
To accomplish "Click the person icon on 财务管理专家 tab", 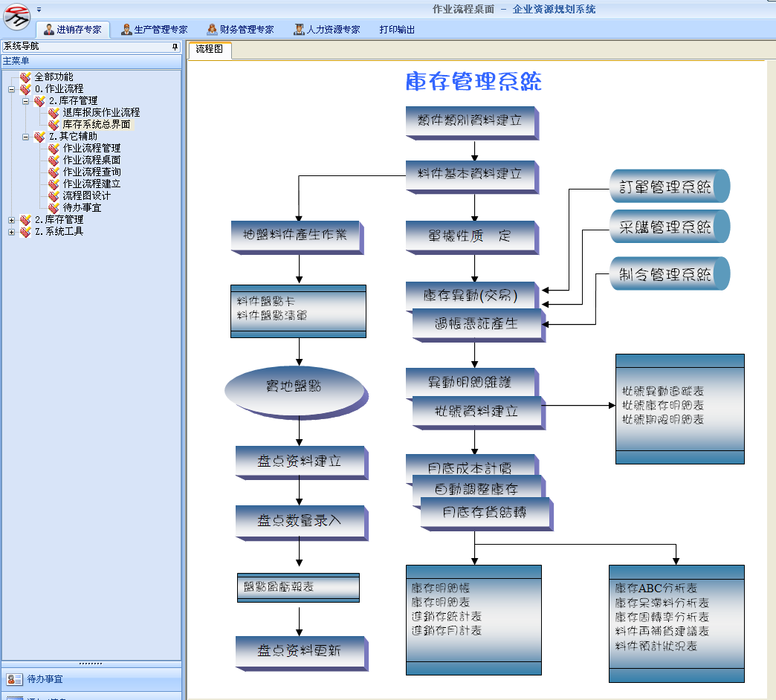I will pyautogui.click(x=212, y=30).
